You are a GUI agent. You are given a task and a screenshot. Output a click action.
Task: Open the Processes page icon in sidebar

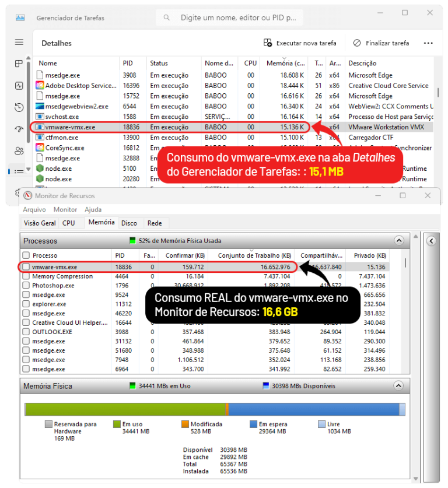[x=19, y=64]
